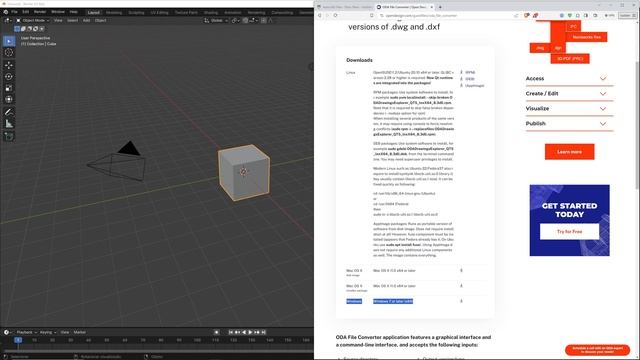Open Blender File menu
The width and height of the screenshot is (640, 360).
[x=14, y=12]
